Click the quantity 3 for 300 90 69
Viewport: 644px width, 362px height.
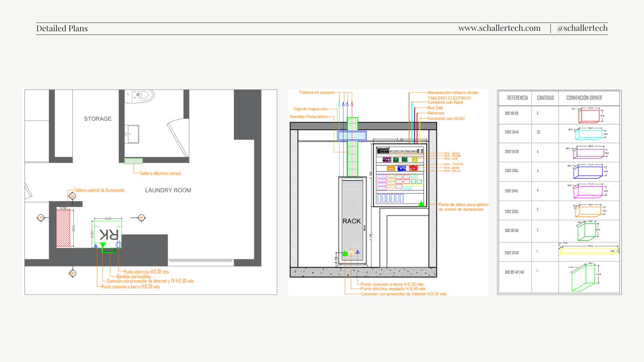(537, 114)
